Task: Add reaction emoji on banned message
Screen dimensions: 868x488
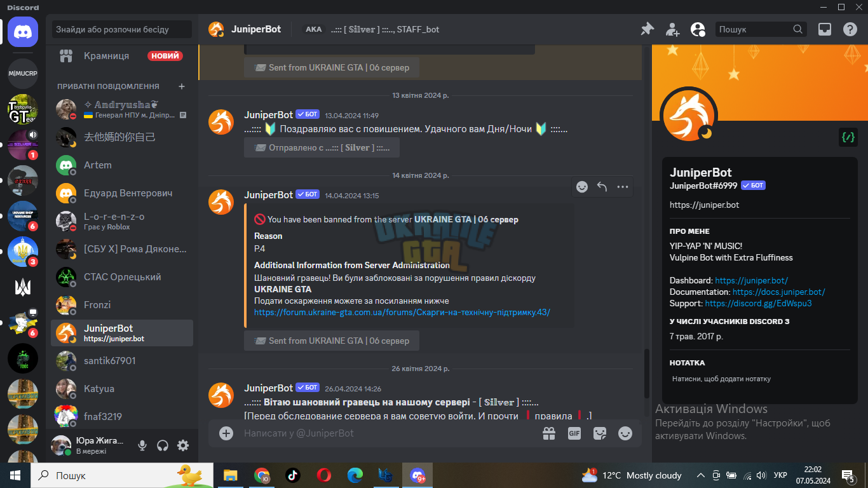Action: click(582, 187)
